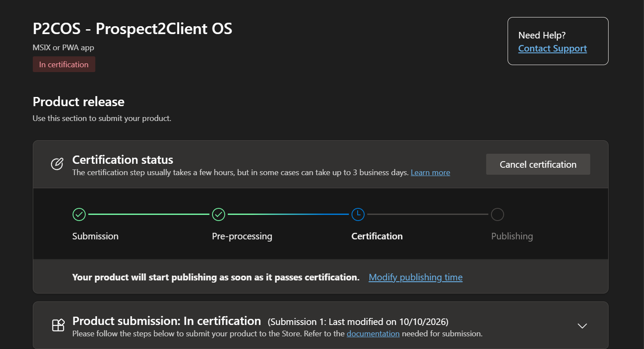Click the Certification status heading

(123, 160)
